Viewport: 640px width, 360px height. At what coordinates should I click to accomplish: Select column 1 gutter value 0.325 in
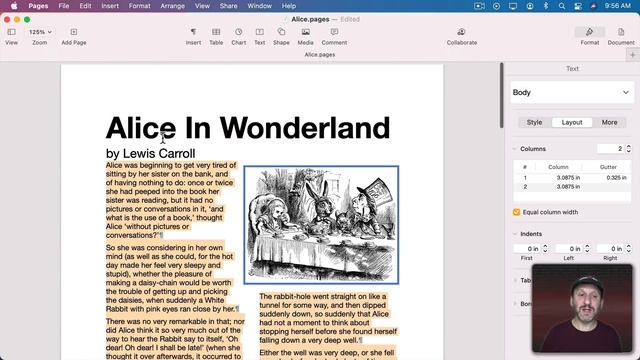click(x=616, y=178)
